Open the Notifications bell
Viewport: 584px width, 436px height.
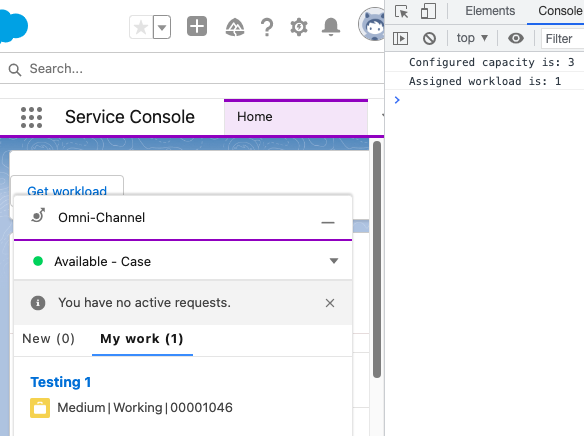coord(331,27)
